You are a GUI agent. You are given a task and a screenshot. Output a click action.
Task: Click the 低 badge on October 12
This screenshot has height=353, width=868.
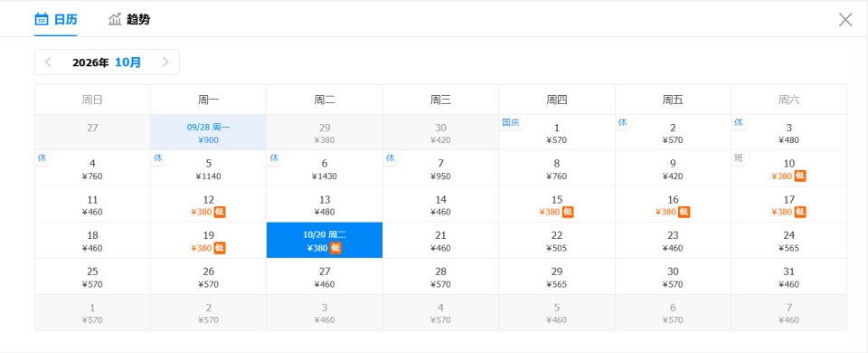220,212
